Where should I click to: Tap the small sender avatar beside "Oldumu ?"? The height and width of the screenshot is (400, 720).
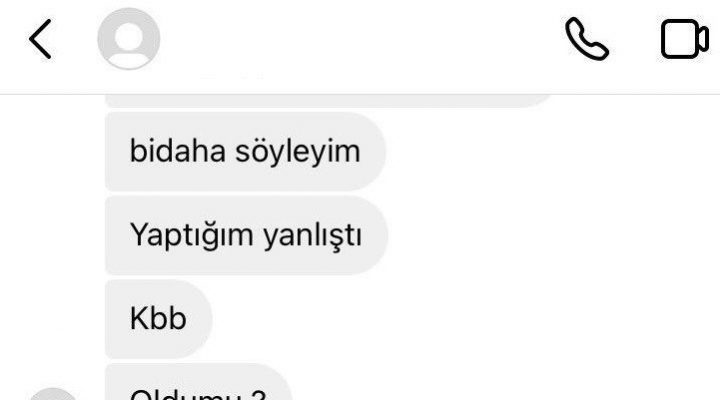[53, 394]
